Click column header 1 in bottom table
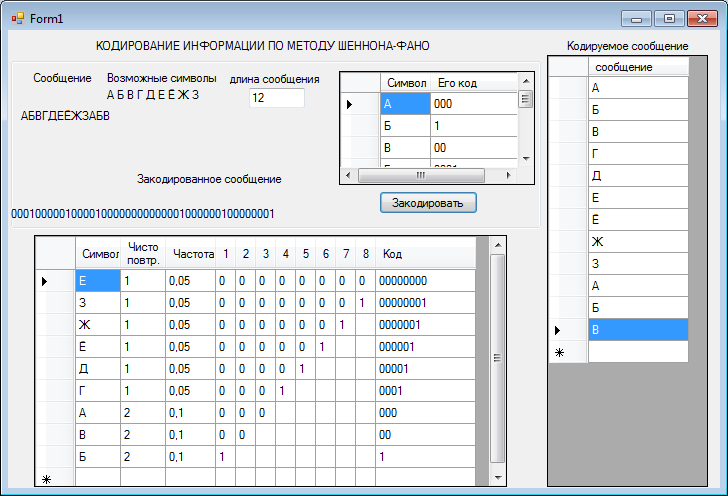The image size is (728, 496). click(x=226, y=254)
